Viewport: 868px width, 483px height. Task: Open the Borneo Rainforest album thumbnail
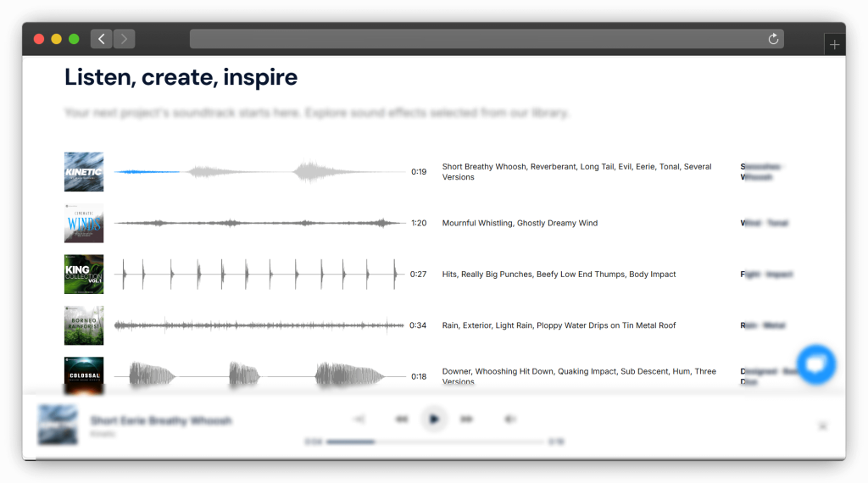click(84, 325)
